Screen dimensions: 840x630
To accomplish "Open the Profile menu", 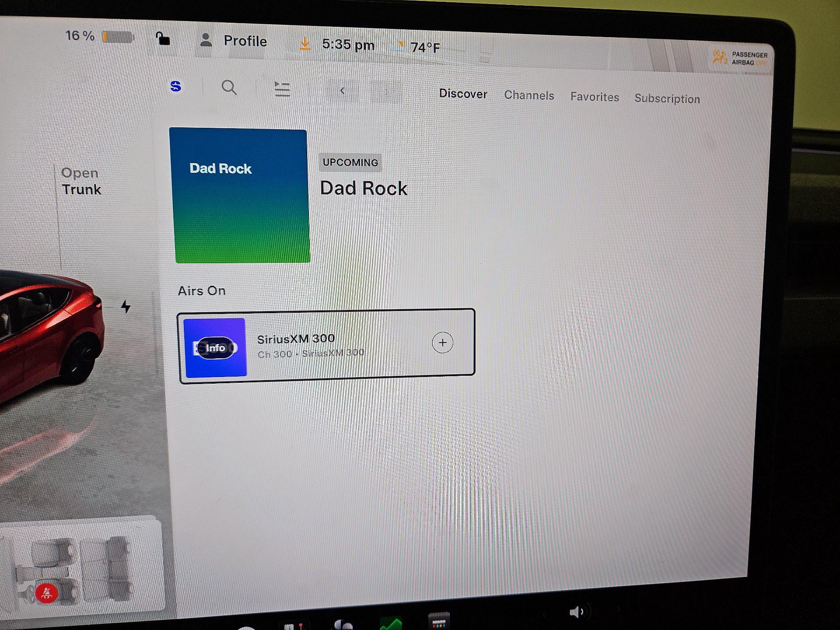I will 233,41.
